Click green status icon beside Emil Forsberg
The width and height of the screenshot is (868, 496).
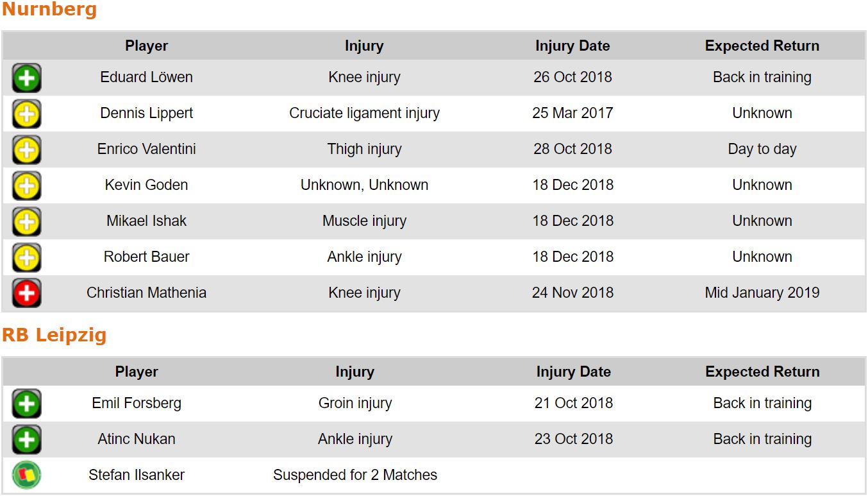tap(26, 404)
